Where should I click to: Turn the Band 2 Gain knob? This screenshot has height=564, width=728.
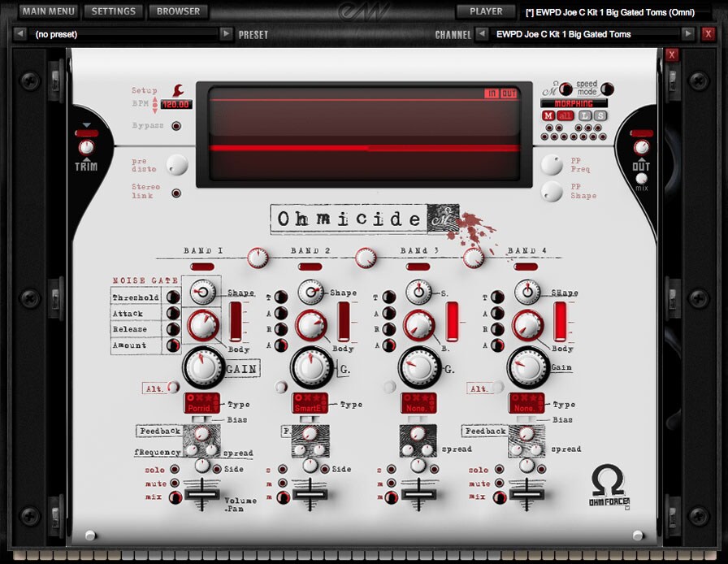[x=311, y=367]
